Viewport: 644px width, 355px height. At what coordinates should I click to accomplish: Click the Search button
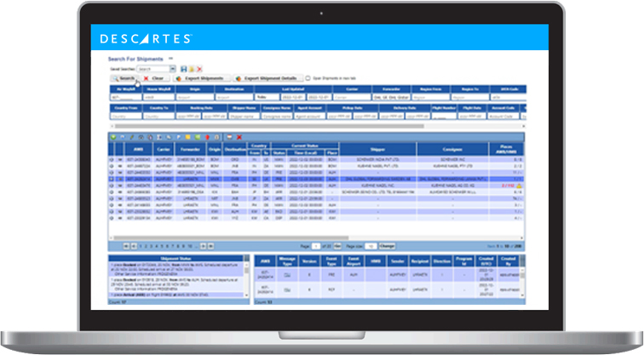click(x=123, y=77)
